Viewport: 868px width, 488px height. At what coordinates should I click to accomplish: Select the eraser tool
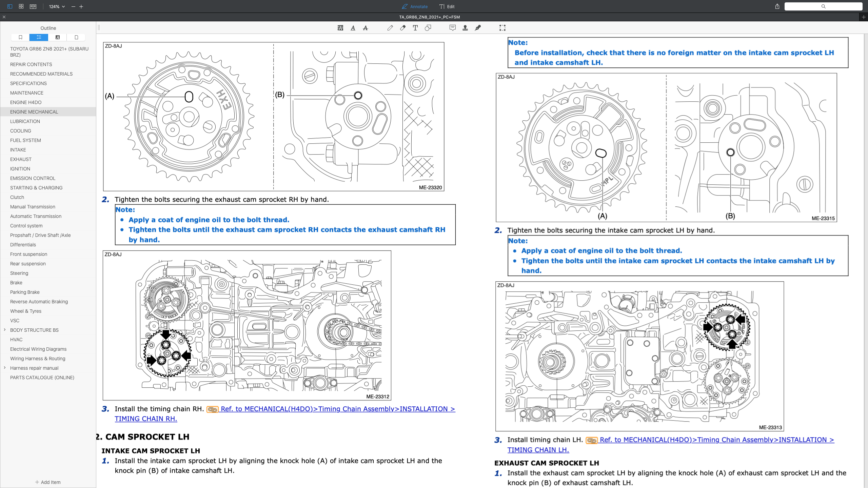(402, 28)
